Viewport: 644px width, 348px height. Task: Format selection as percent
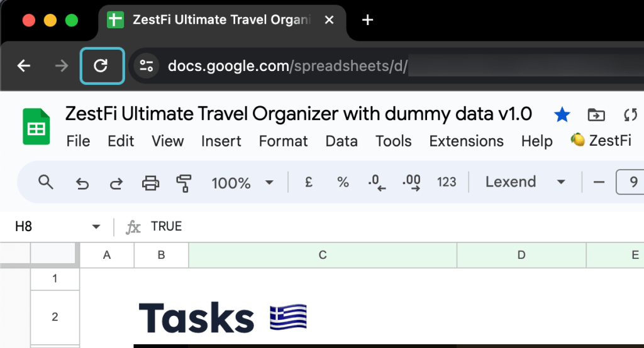point(343,182)
